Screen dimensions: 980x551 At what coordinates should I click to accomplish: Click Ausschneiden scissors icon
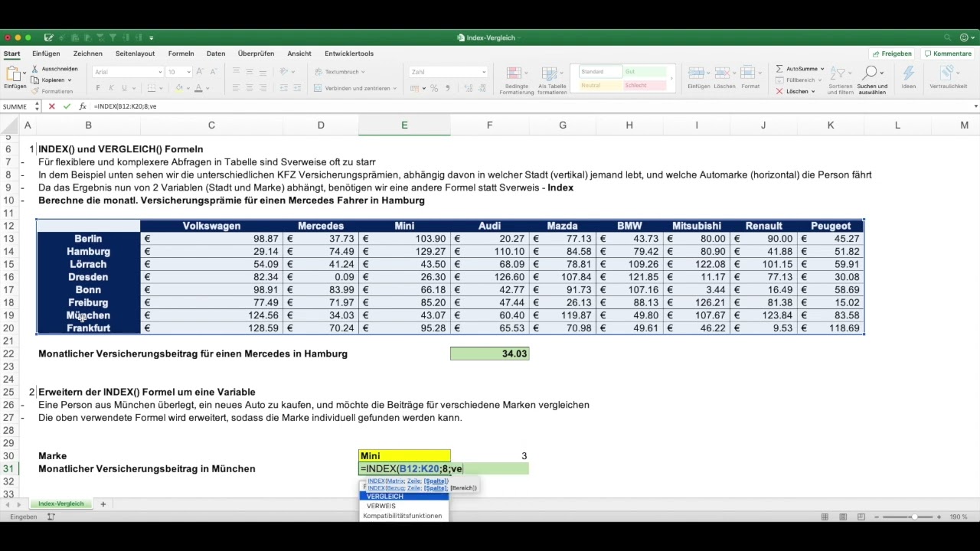coord(35,69)
